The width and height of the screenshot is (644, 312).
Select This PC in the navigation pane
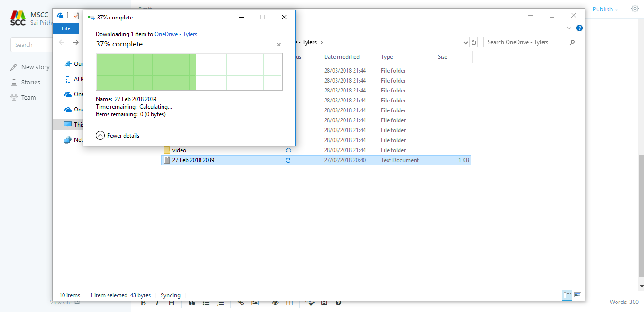point(68,125)
